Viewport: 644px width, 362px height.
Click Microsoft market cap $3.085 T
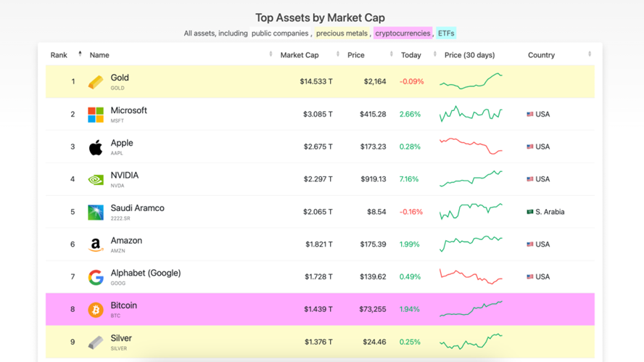(x=318, y=114)
